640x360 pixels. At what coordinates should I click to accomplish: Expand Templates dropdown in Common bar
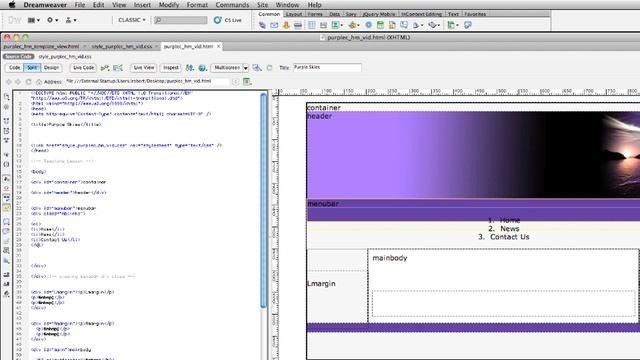click(x=452, y=25)
